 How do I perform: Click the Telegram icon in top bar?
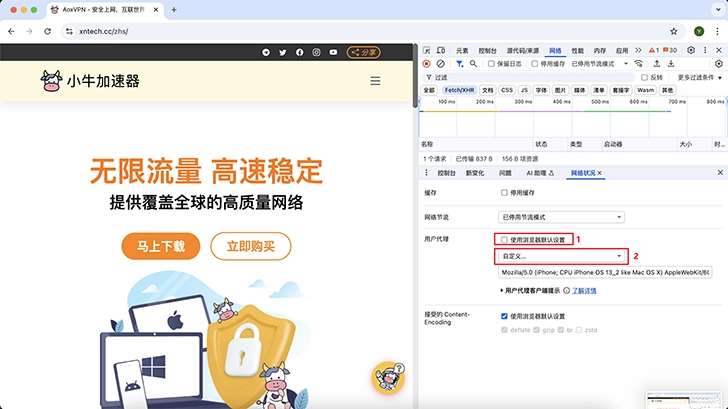[x=266, y=52]
